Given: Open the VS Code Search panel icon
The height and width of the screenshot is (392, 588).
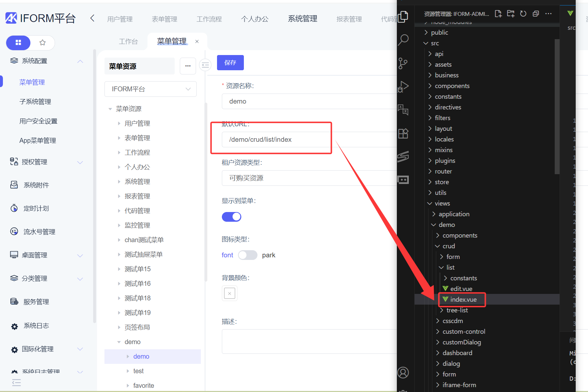Looking at the screenshot, I should pos(403,40).
